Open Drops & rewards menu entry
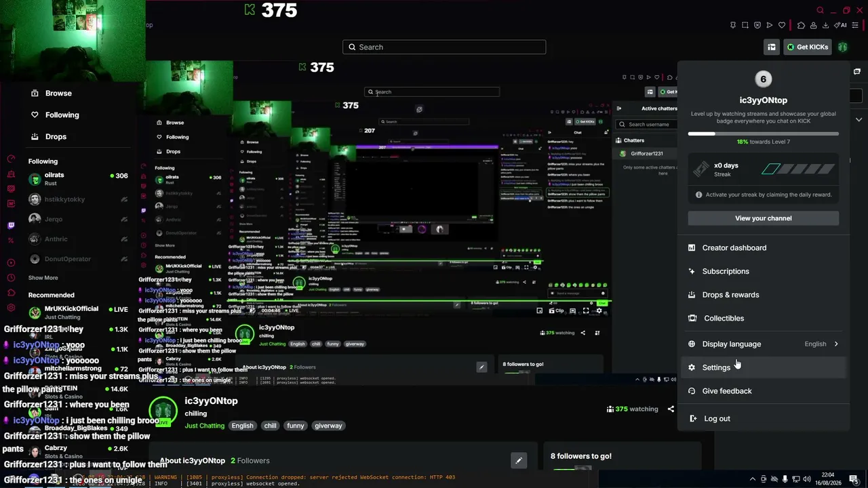 [764, 295]
